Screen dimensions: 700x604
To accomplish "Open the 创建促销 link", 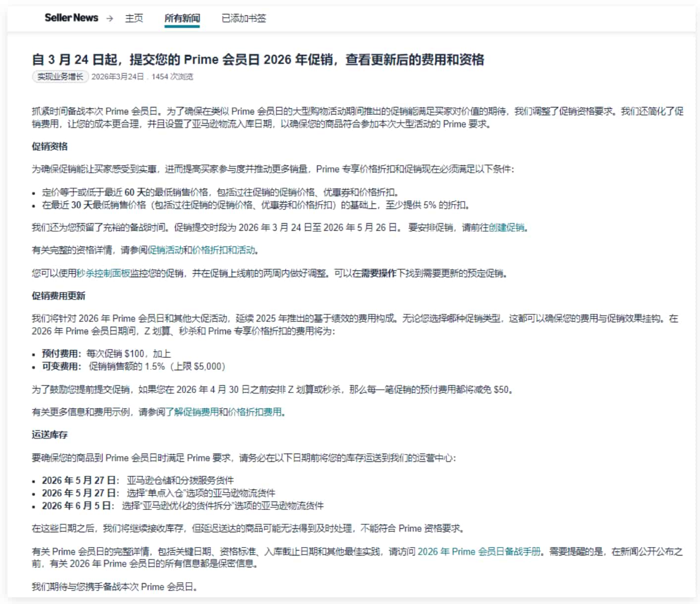I will click(506, 229).
